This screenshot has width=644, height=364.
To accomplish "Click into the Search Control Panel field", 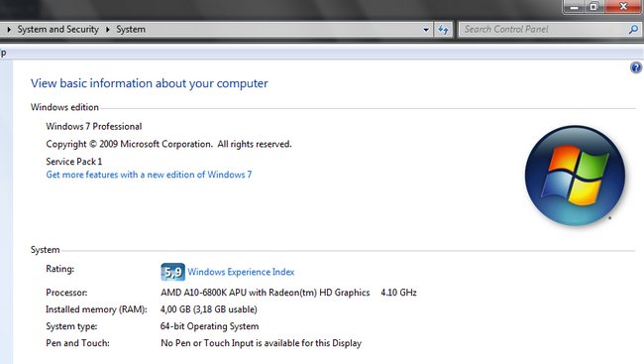I will (543, 29).
